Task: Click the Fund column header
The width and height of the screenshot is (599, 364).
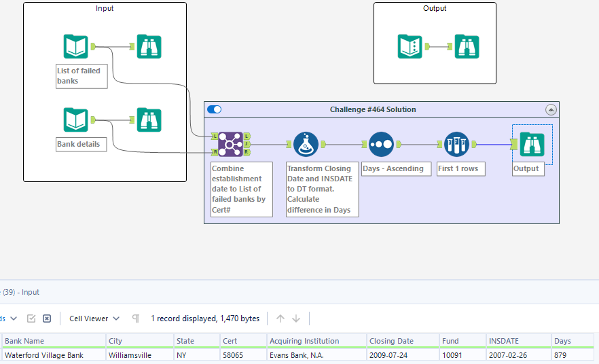Action: [462, 341]
